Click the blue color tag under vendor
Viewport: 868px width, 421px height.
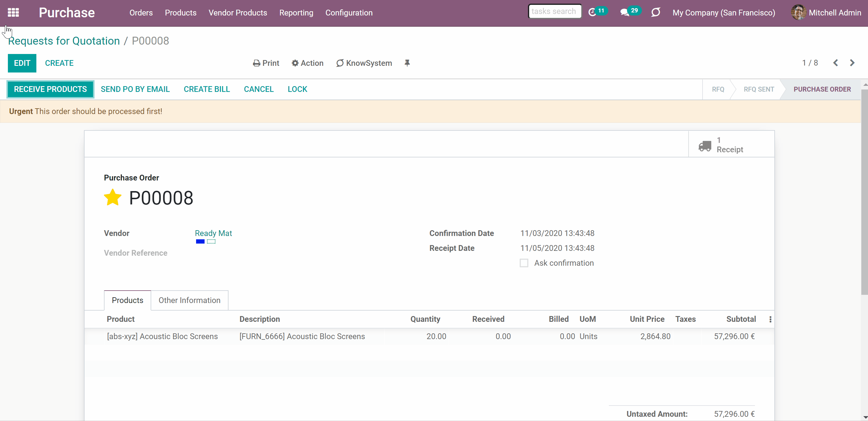(x=200, y=241)
